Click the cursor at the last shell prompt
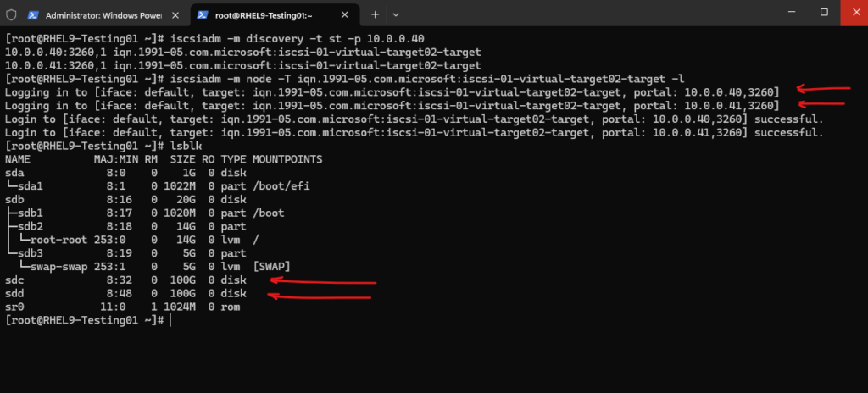Image resolution: width=868 pixels, height=393 pixels. [170, 320]
